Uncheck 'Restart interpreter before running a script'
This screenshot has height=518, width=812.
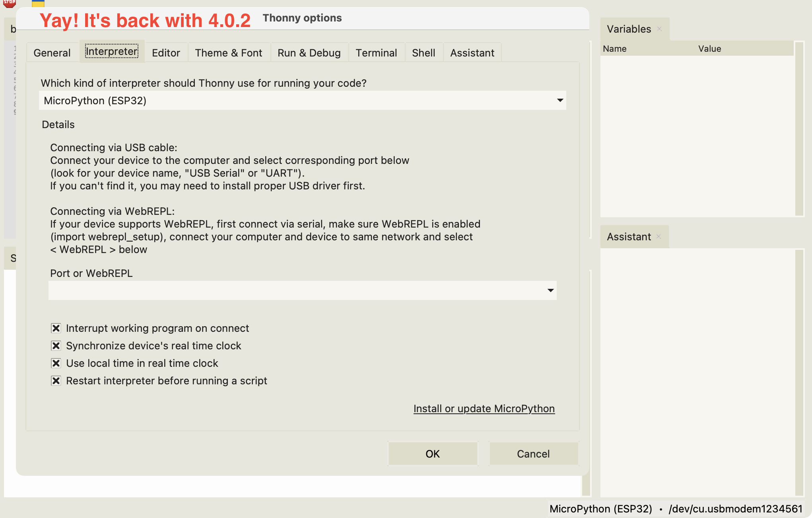56,380
